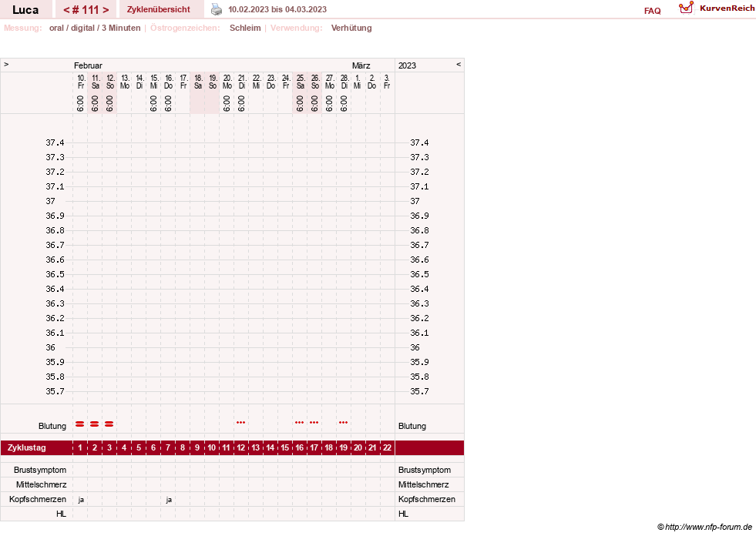The width and height of the screenshot is (756, 536).
Task: Click the date header '3. Fr'
Action: [387, 82]
